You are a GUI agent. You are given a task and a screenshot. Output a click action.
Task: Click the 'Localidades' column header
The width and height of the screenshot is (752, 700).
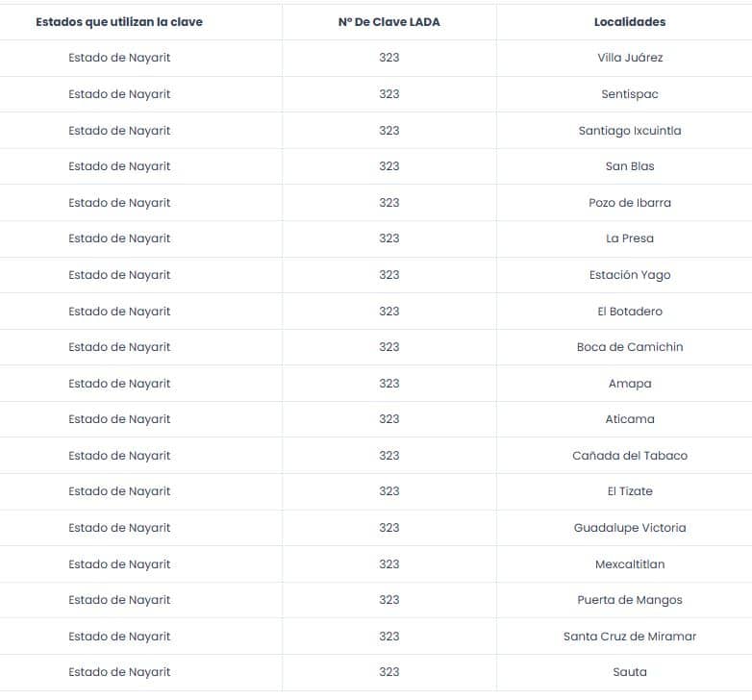point(630,22)
